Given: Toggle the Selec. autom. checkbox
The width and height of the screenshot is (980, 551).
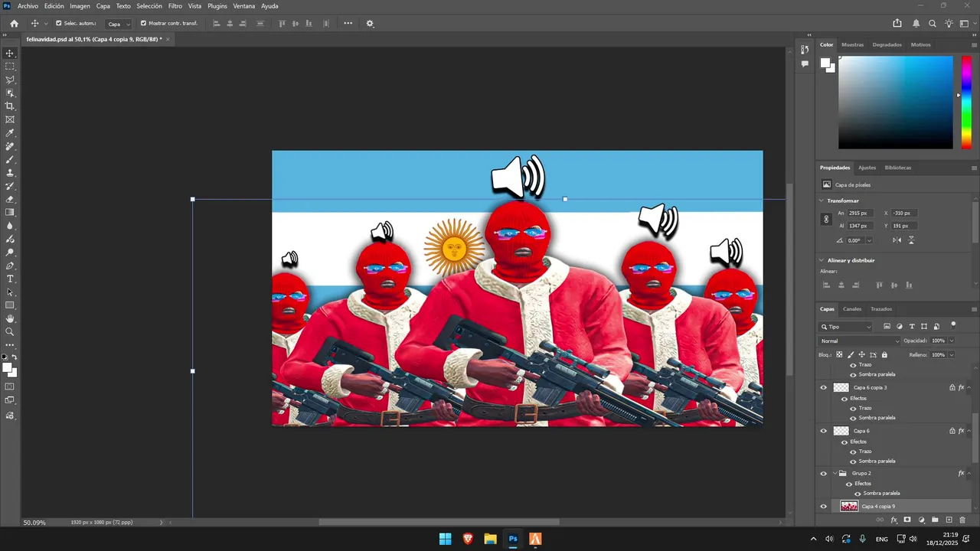Looking at the screenshot, I should point(59,23).
